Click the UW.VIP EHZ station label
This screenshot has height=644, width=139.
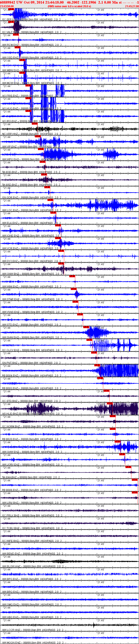click(31, 147)
